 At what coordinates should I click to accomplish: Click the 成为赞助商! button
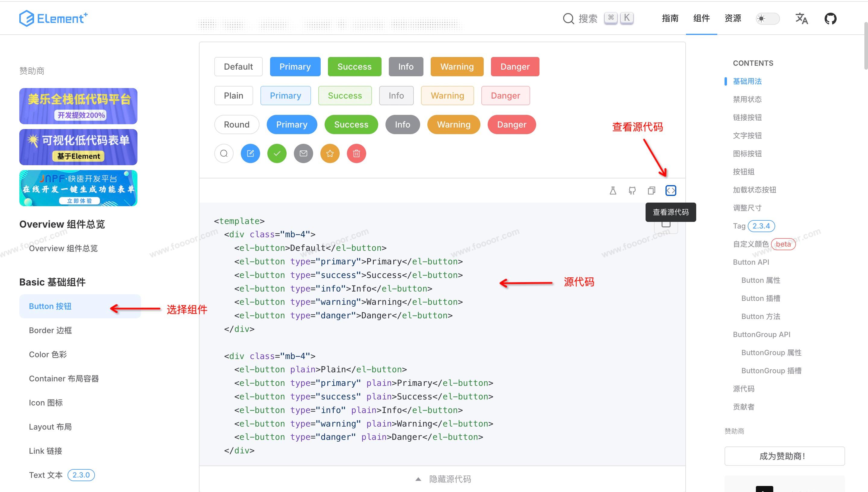pyautogui.click(x=784, y=456)
